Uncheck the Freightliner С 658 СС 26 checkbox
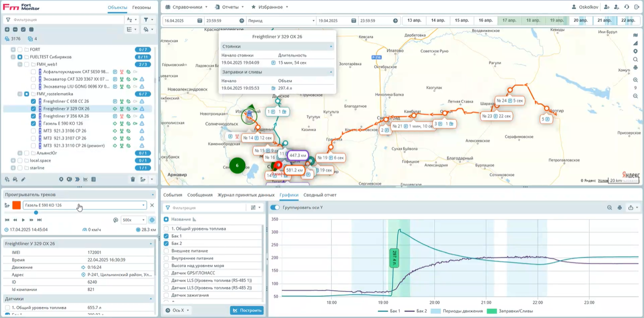644x318 pixels. click(x=33, y=101)
